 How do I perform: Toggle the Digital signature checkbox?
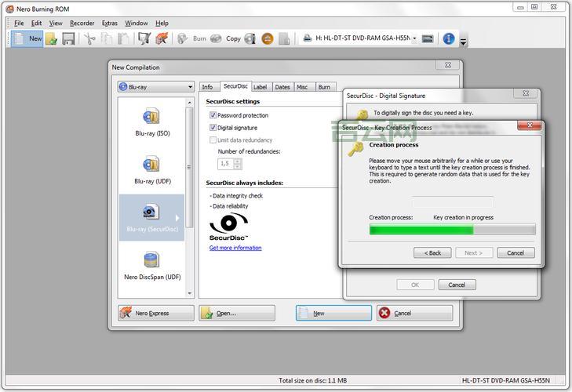(x=213, y=127)
